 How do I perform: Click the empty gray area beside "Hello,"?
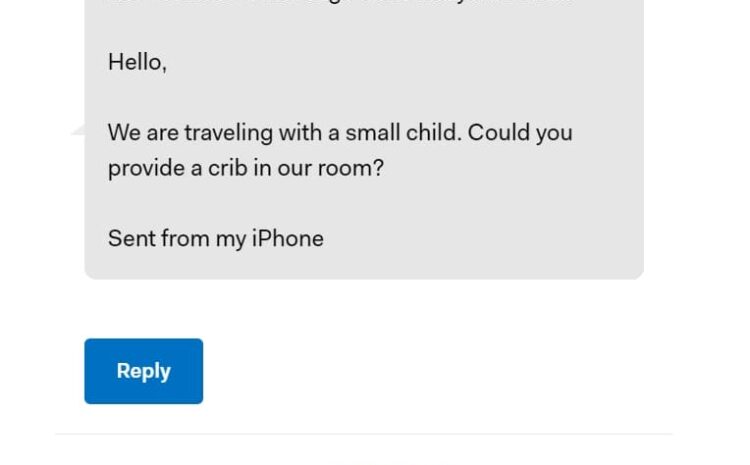(x=402, y=63)
